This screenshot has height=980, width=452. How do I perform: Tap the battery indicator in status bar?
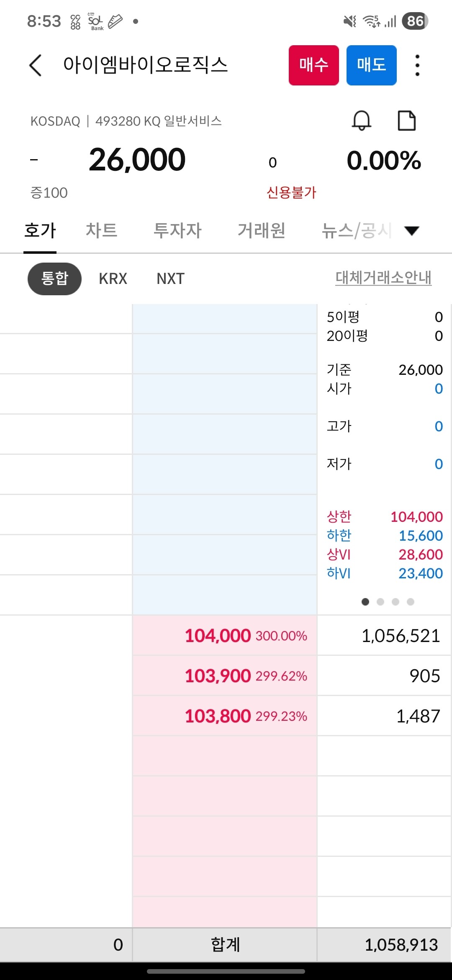[414, 21]
